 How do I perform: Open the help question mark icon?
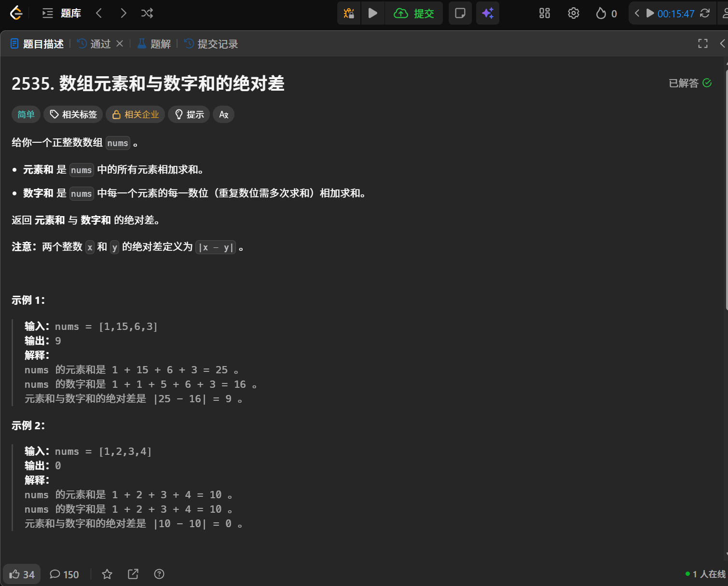[x=159, y=574]
